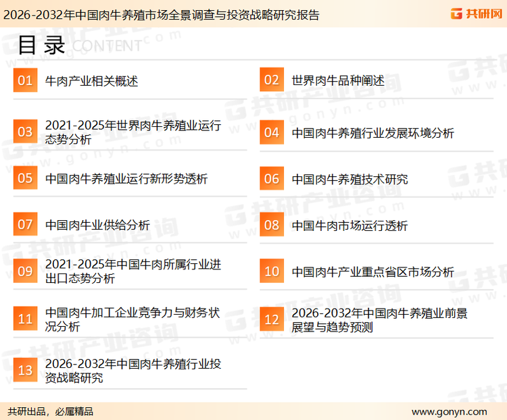Click the orange 12 number badge

coord(272,319)
